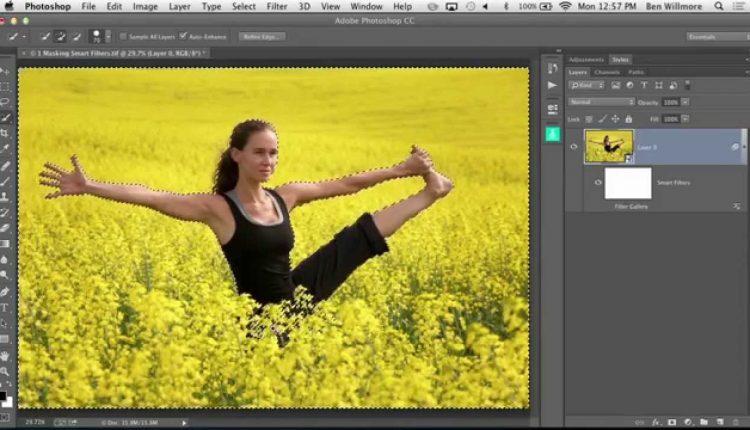Choose Subtract from Selection brush mode
Viewport: 750px width, 430px height.
point(76,36)
